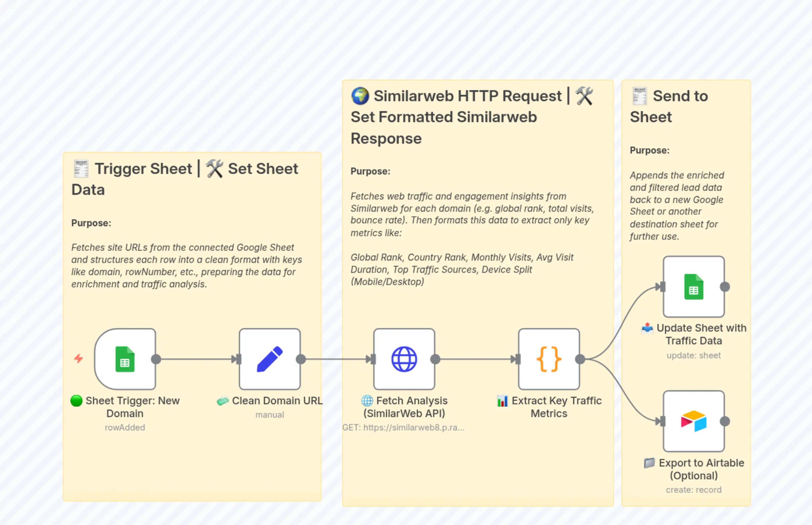Viewport: 812px width, 525px height.
Task: Click the GET similarweb8 URL text
Action: [404, 427]
